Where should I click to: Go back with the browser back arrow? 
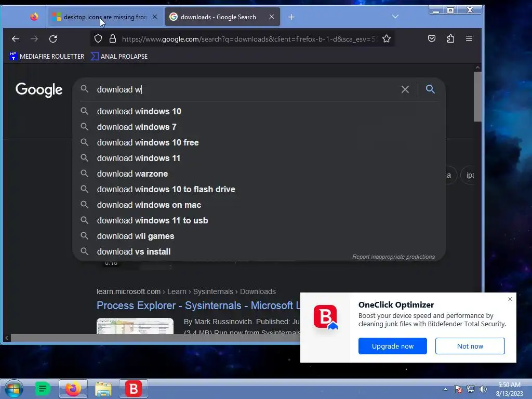(16, 38)
